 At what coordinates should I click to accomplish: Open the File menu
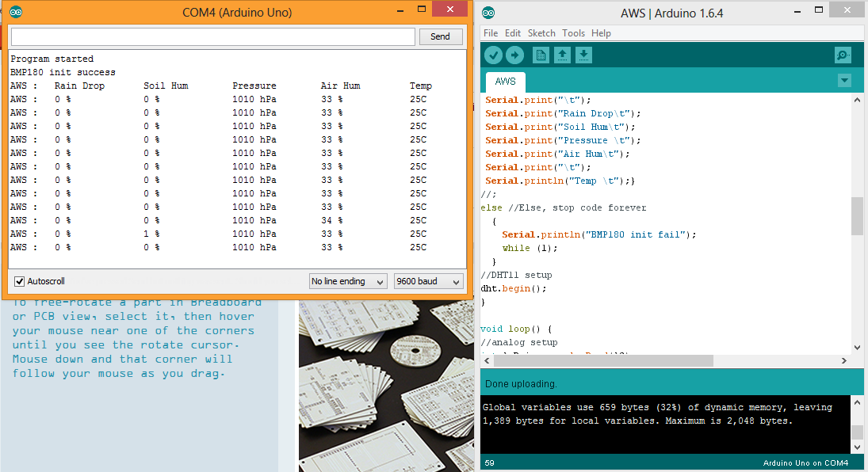490,33
